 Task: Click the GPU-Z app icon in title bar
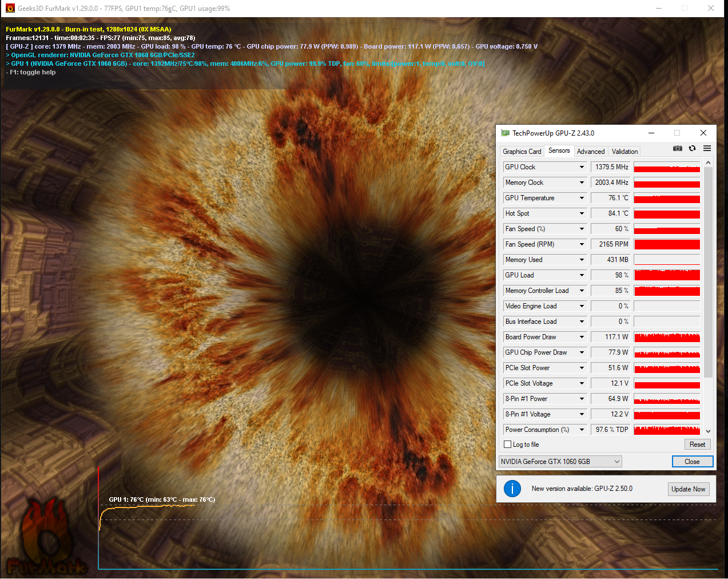(x=505, y=133)
